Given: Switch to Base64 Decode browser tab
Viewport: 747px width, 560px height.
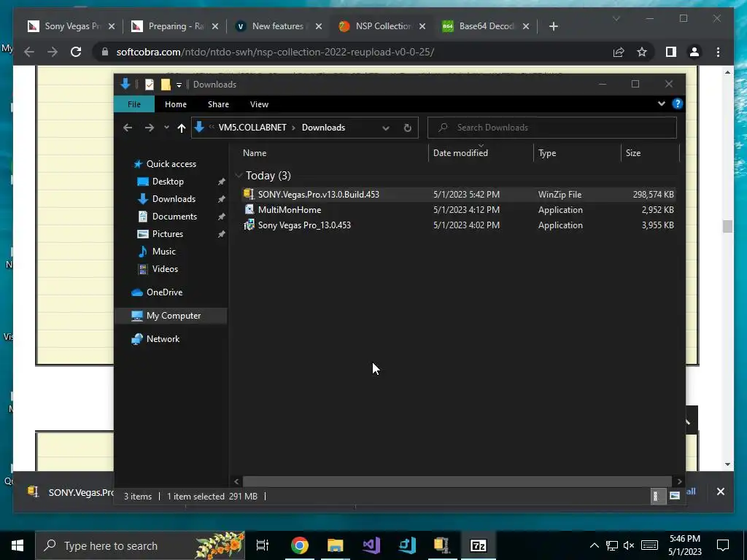Looking at the screenshot, I should pyautogui.click(x=486, y=26).
